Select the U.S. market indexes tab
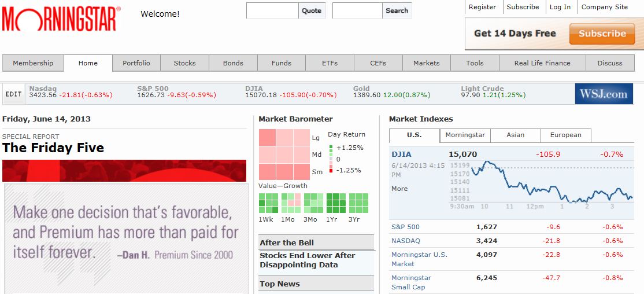This screenshot has width=644, height=294. 414,135
